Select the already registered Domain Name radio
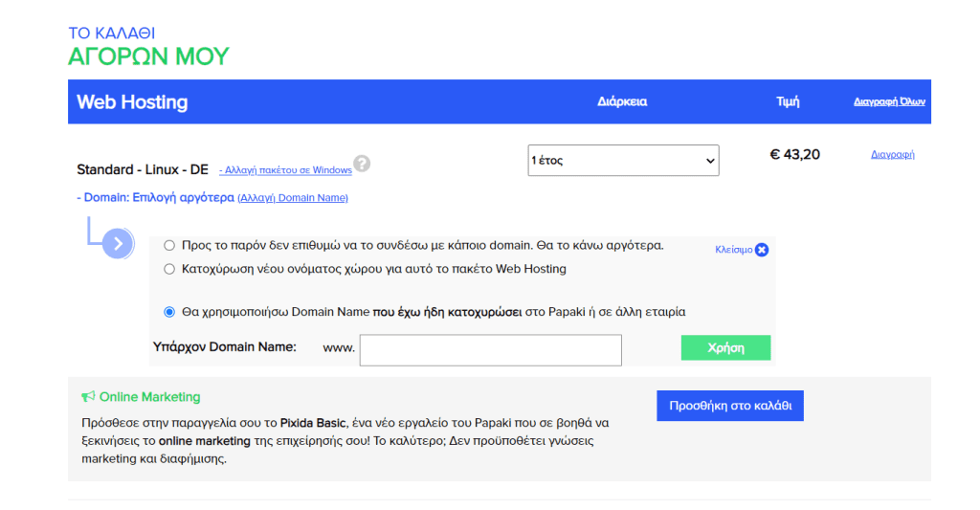The image size is (980, 510). click(169, 312)
